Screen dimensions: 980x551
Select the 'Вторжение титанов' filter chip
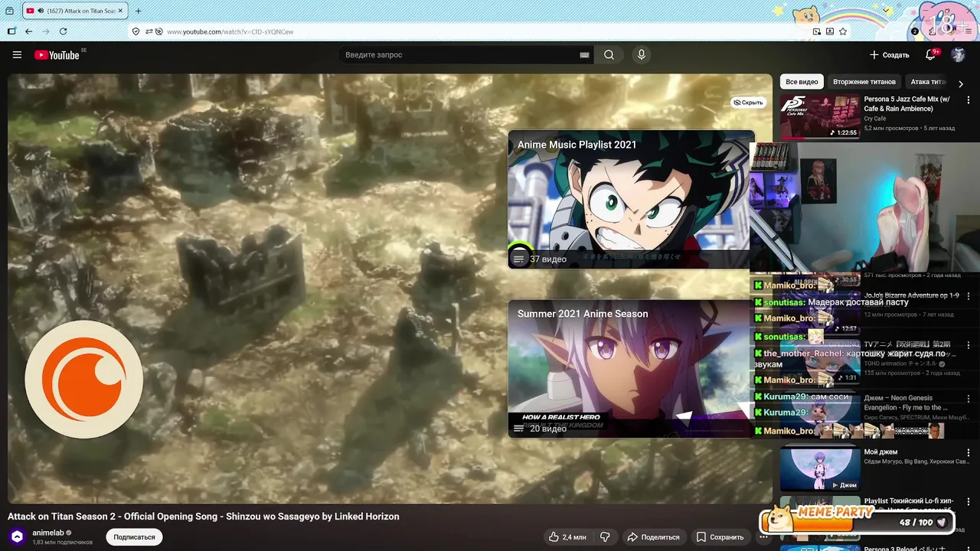[864, 82]
